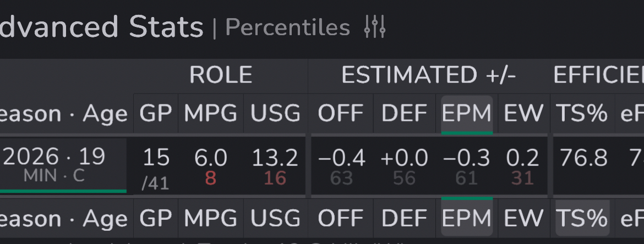
Task: Click the 15 games played value
Action: point(156,158)
